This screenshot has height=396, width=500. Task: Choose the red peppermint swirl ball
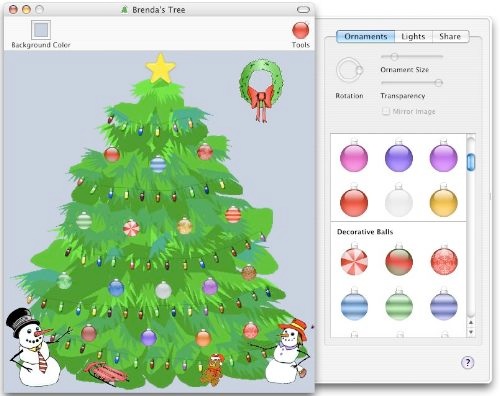click(354, 260)
